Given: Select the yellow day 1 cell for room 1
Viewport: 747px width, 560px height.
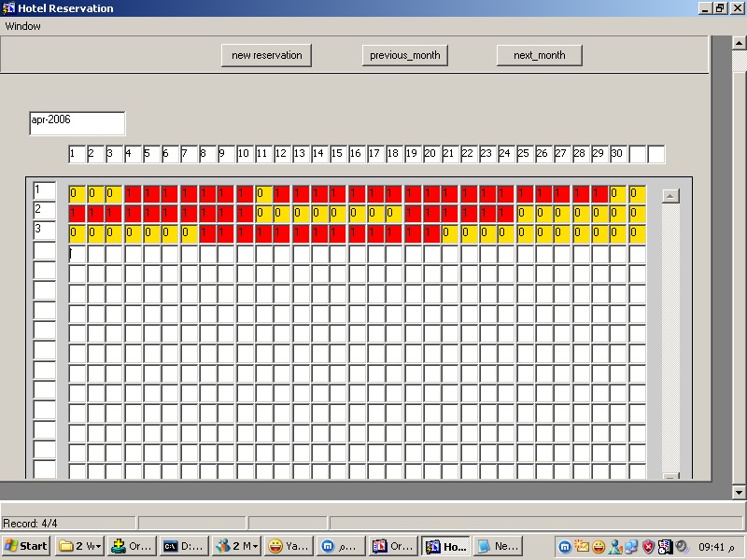Looking at the screenshot, I should (x=77, y=194).
